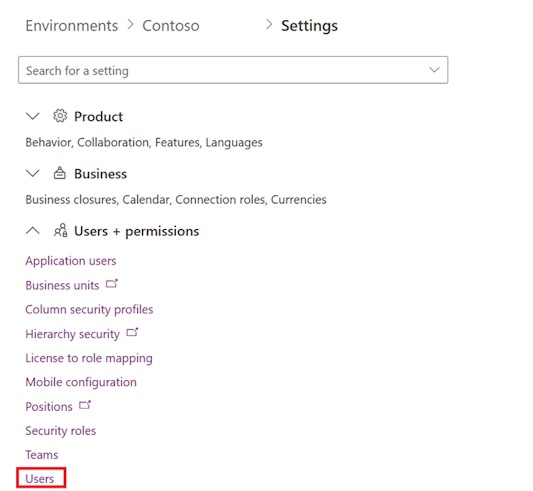Expand the Business section chevron

point(33,173)
